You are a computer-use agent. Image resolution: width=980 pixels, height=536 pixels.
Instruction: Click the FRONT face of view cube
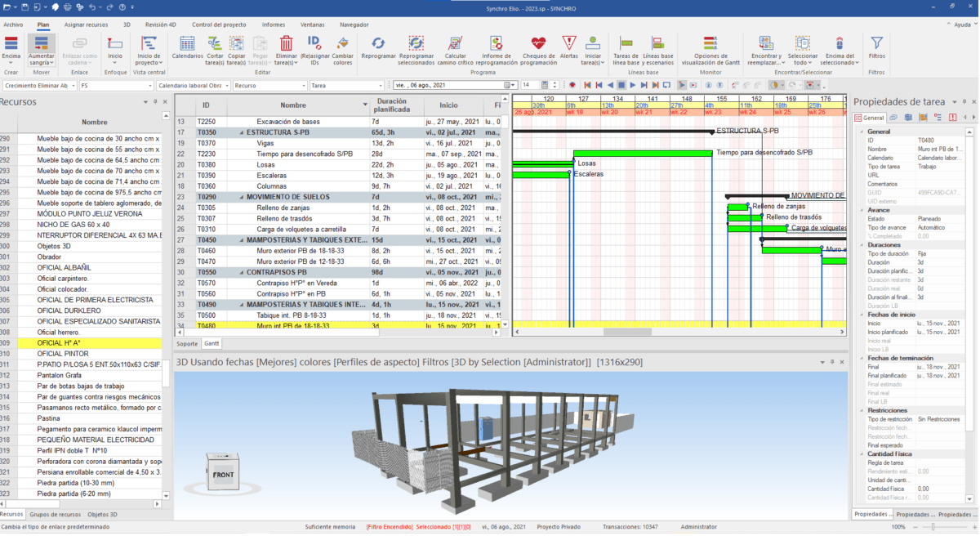[223, 475]
